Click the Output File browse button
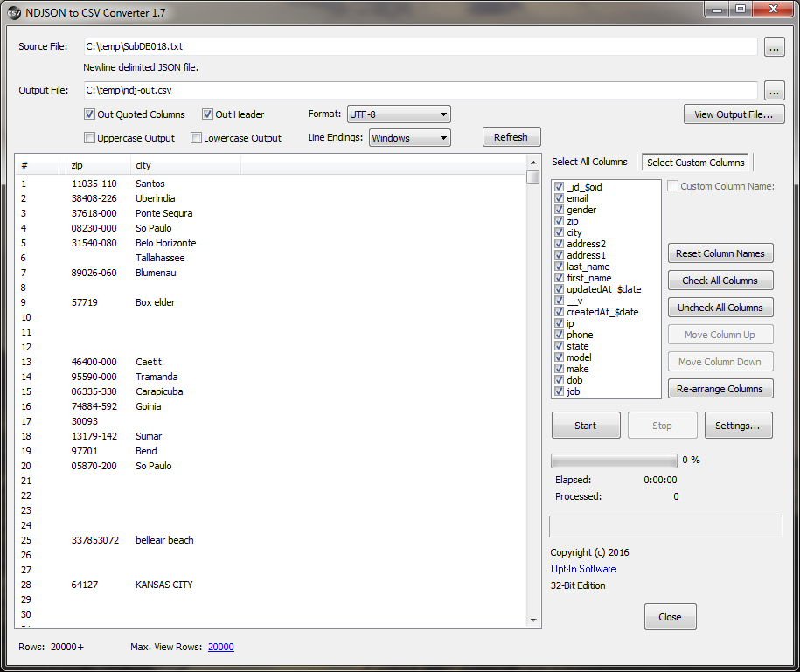The image size is (800, 672). (774, 90)
